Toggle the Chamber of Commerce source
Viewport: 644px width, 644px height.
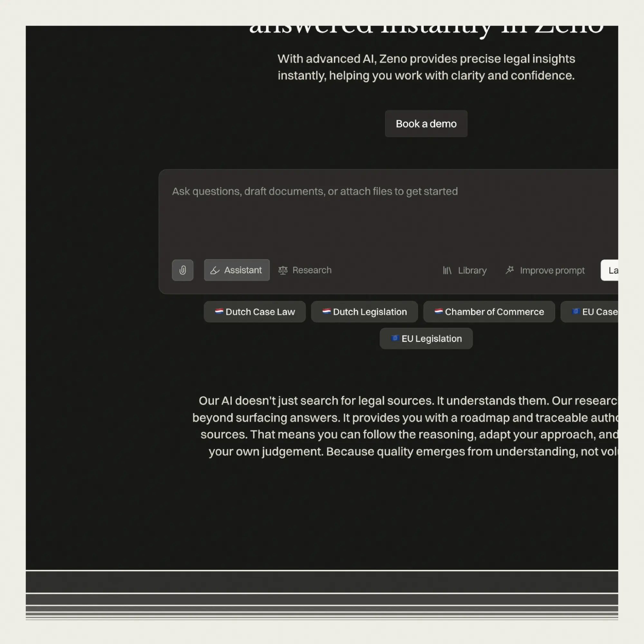click(x=494, y=312)
